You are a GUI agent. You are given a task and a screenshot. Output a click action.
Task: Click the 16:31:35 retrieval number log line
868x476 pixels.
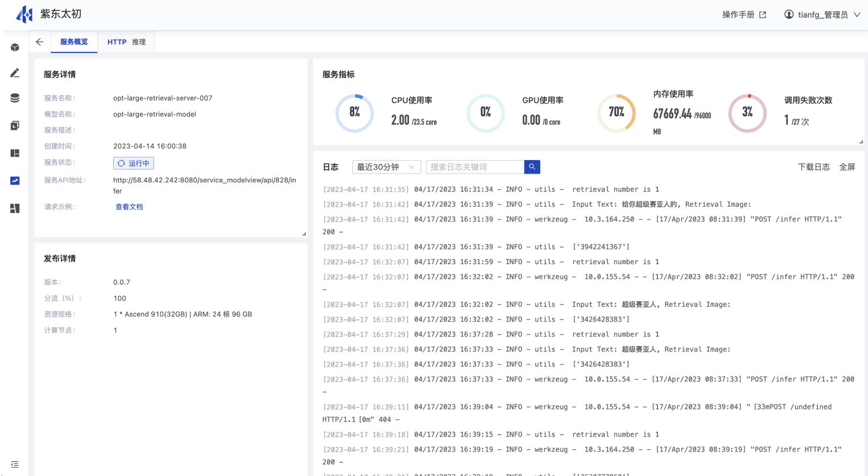coord(491,189)
